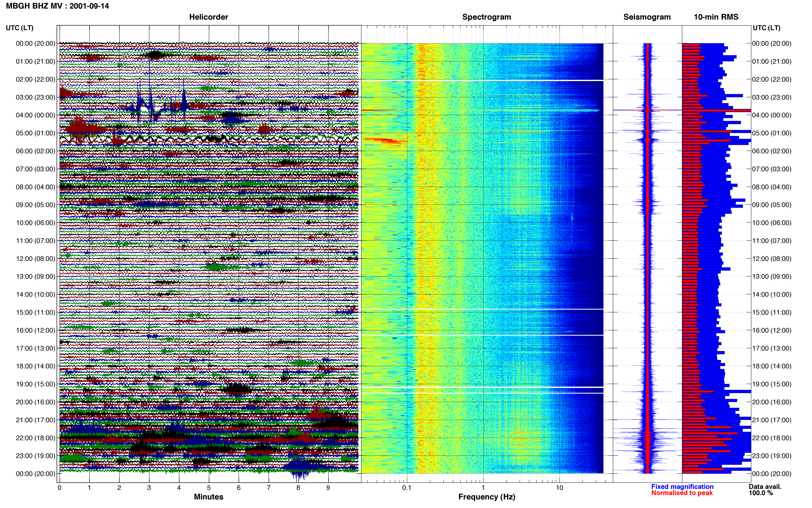This screenshot has height=508, width=812.
Task: Select the 'Fixed magnification' legend text
Action: [x=682, y=486]
